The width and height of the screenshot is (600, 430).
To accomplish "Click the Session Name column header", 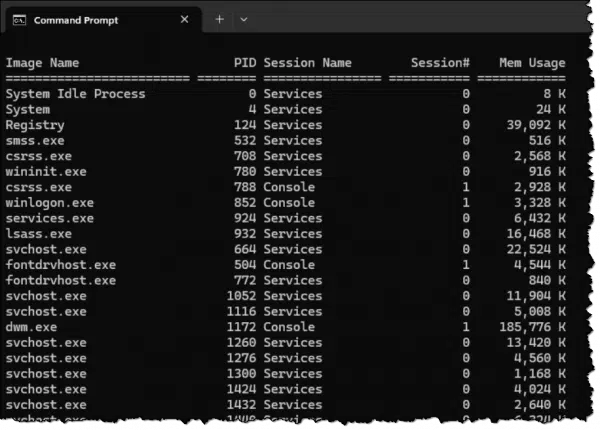I will pyautogui.click(x=307, y=63).
